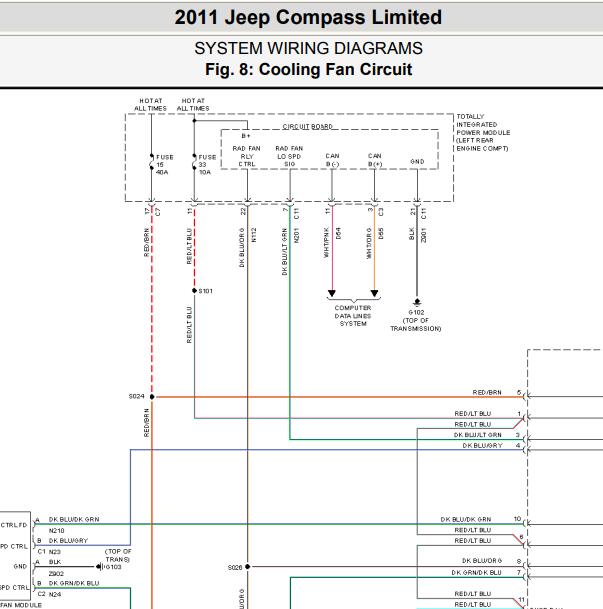The image size is (603, 609).
Task: Select the "DK GRN/DK BLU" label at pin 7
Action: (x=476, y=572)
